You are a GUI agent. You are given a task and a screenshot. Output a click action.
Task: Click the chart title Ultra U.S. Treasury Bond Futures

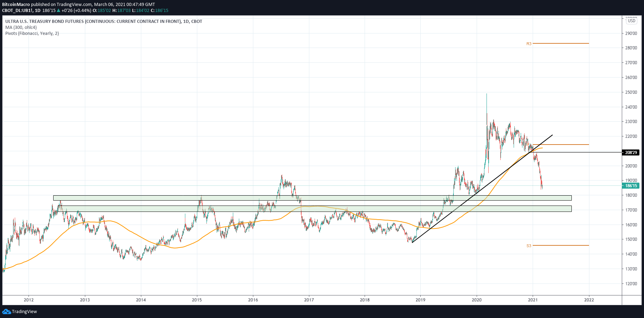tap(104, 22)
